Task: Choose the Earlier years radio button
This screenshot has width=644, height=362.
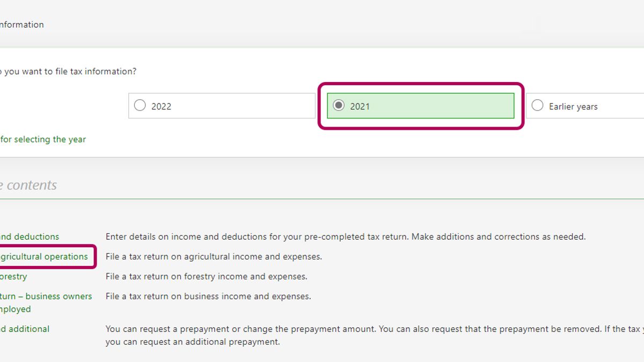Action: 537,106
